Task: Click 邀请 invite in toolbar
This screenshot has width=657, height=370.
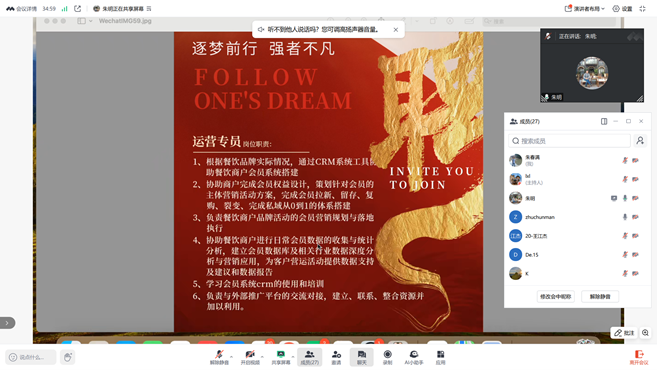Action: (336, 357)
